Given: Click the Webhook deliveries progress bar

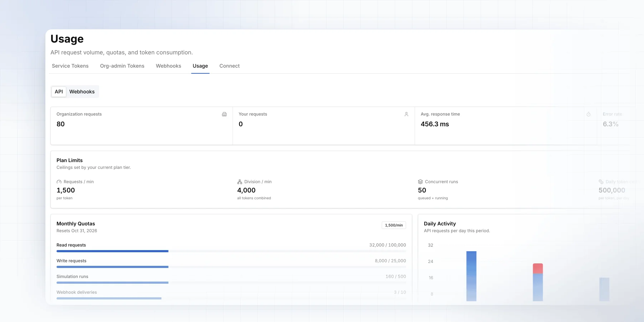Looking at the screenshot, I should (x=231, y=298).
